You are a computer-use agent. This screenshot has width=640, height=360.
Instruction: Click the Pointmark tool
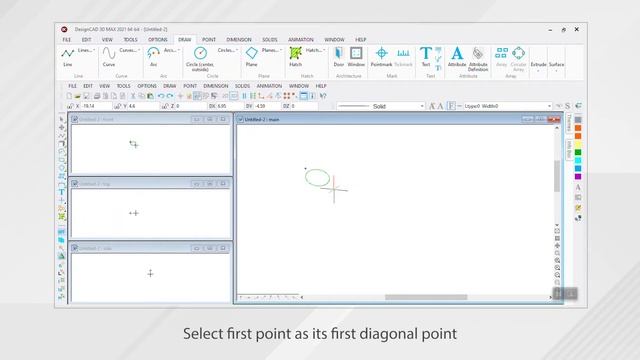[x=381, y=56]
